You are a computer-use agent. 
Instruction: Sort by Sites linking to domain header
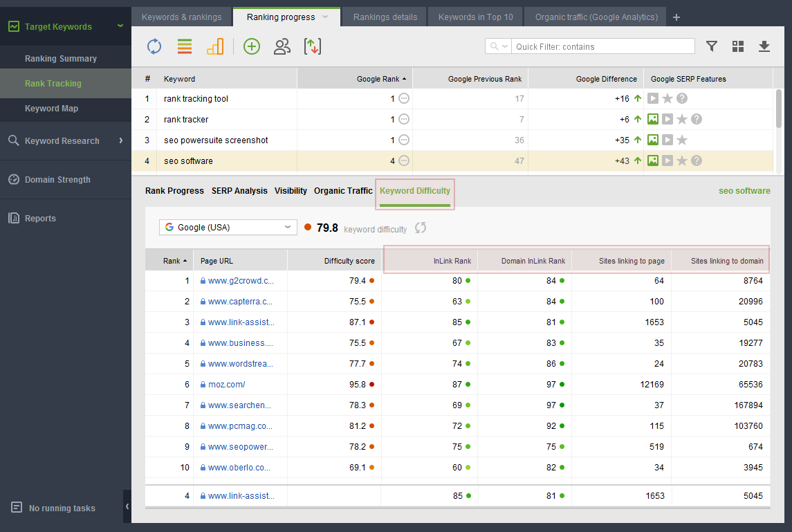tap(721, 261)
